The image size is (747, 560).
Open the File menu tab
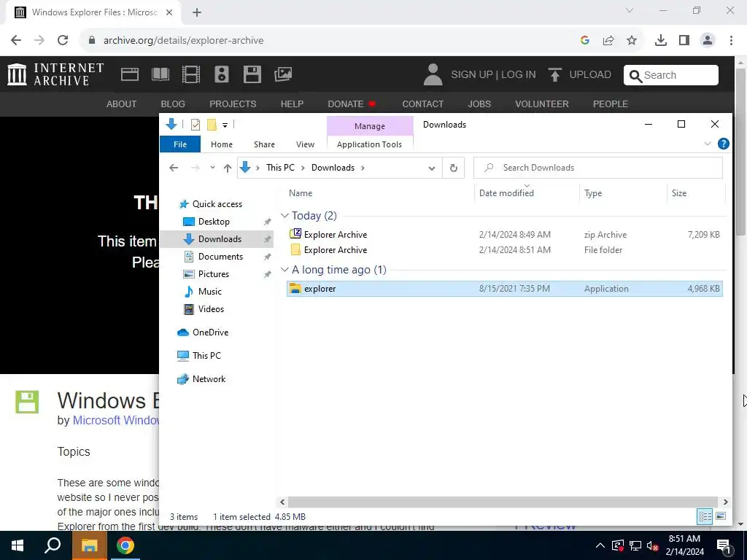point(180,144)
